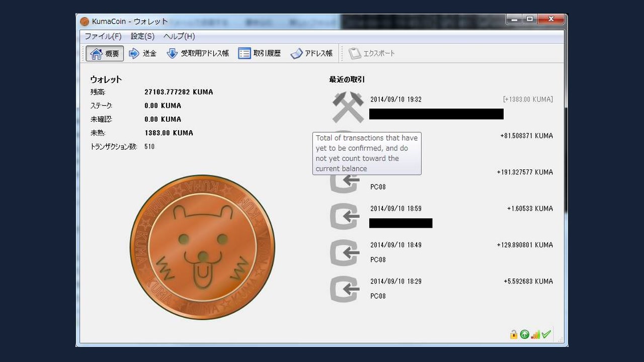This screenshot has width=644, height=362.
Task: Click the received icon for 18:59 transaction
Action: pos(345,217)
